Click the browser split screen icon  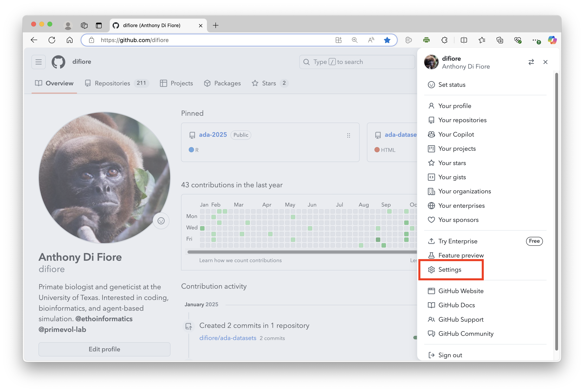click(x=464, y=40)
